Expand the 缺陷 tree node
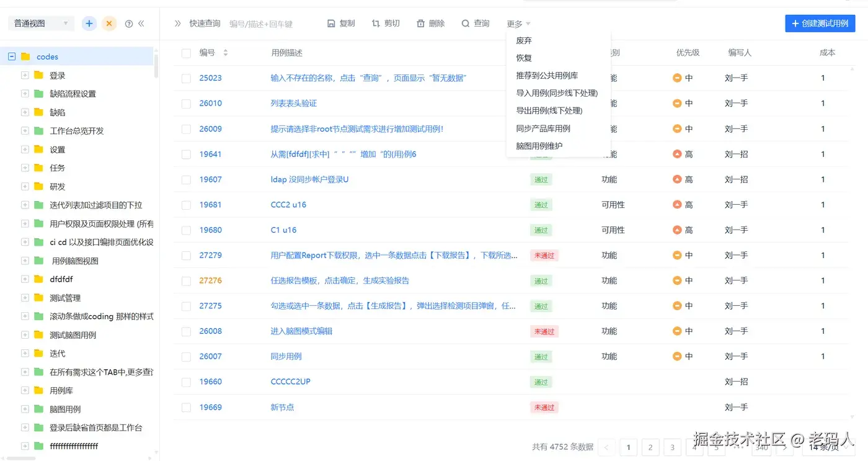This screenshot has width=868, height=461. pyautogui.click(x=25, y=112)
